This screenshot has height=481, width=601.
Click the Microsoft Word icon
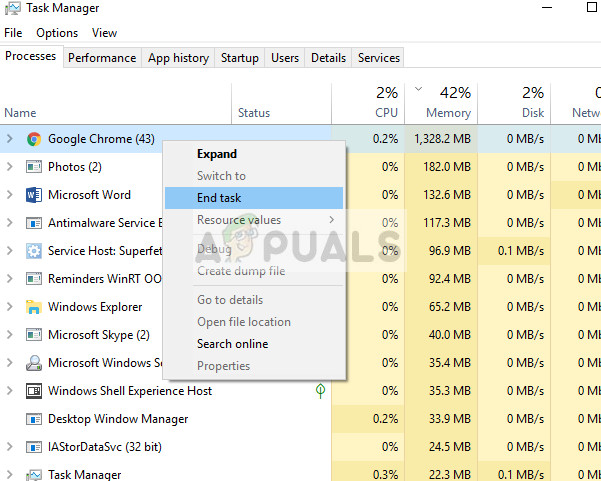(34, 195)
